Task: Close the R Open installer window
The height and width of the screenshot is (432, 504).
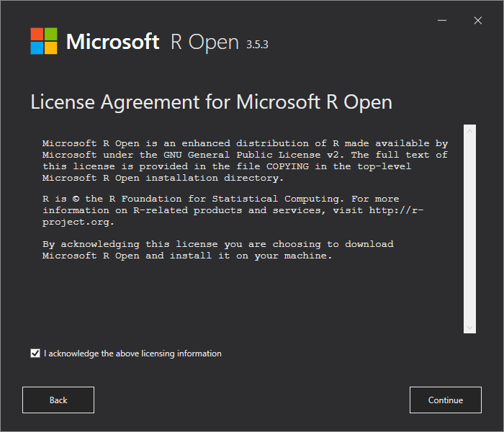Action: [477, 21]
